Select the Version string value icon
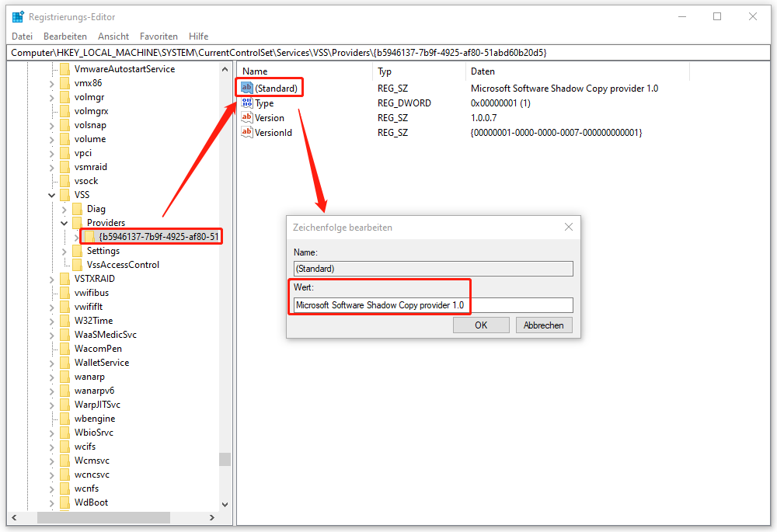 pyautogui.click(x=247, y=117)
